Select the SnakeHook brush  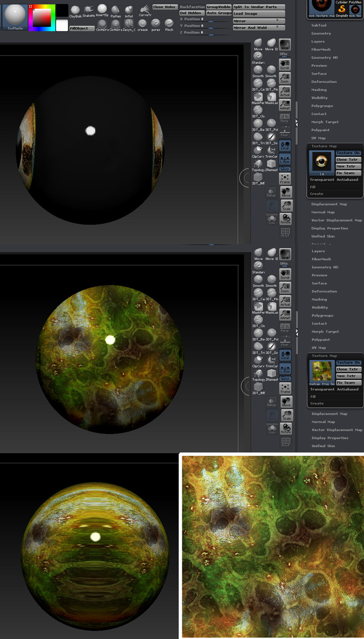pos(89,11)
